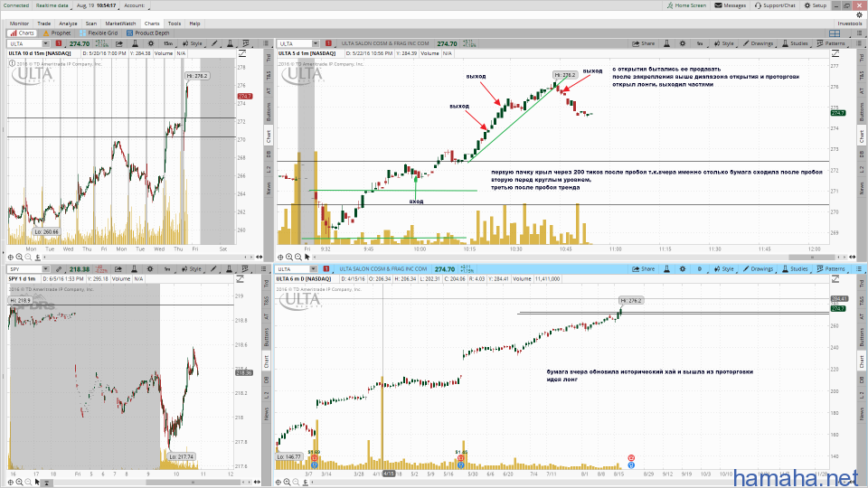Viewport: 868px width, 488px height.
Task: Click Share button in bottom-right ULTA chart
Action: coord(643,268)
